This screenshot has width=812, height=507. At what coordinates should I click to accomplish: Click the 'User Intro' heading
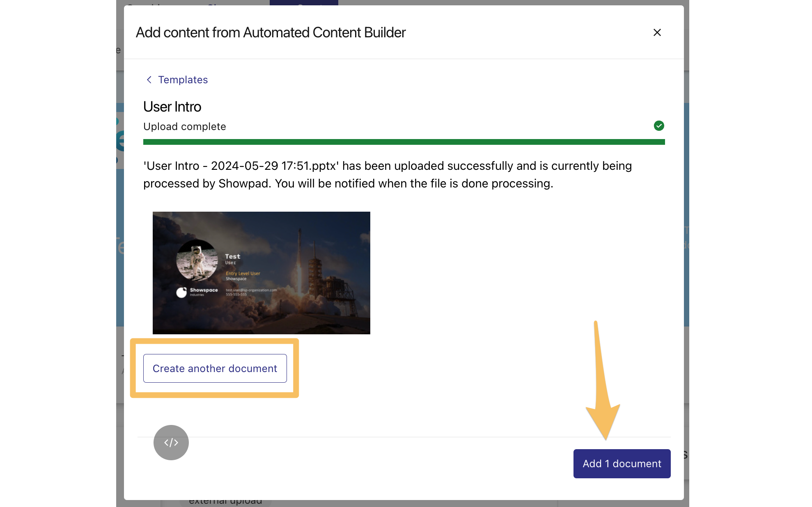click(172, 107)
